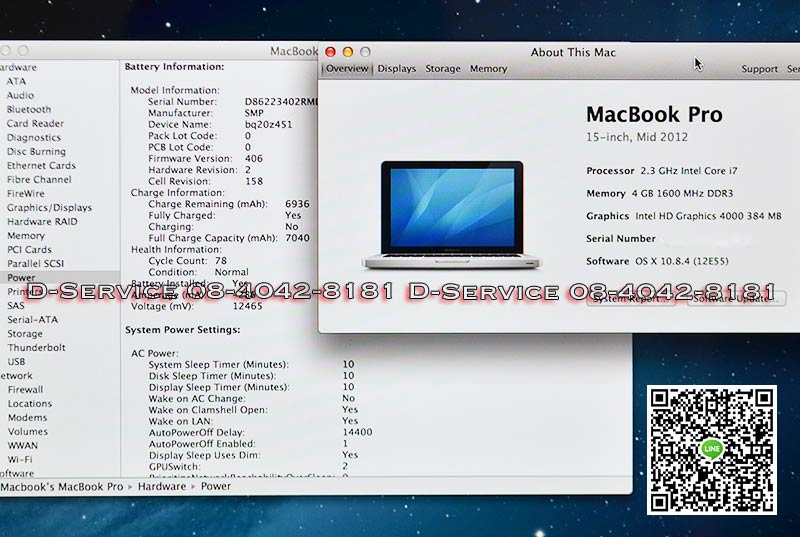Select Audio in the sidebar list
Screen dimensions: 800x537
click(x=20, y=95)
